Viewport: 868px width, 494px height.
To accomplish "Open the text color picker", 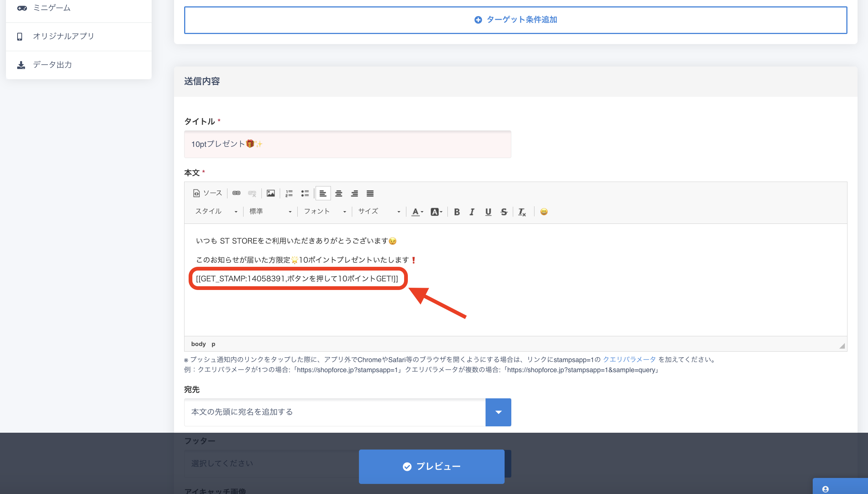I will (417, 212).
